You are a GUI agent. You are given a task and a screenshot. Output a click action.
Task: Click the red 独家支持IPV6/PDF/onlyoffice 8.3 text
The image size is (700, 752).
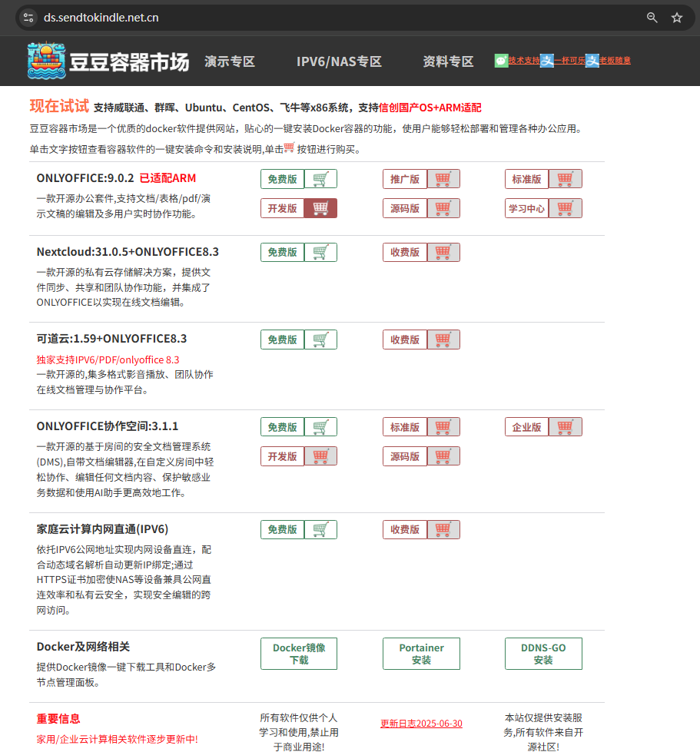[x=108, y=359]
